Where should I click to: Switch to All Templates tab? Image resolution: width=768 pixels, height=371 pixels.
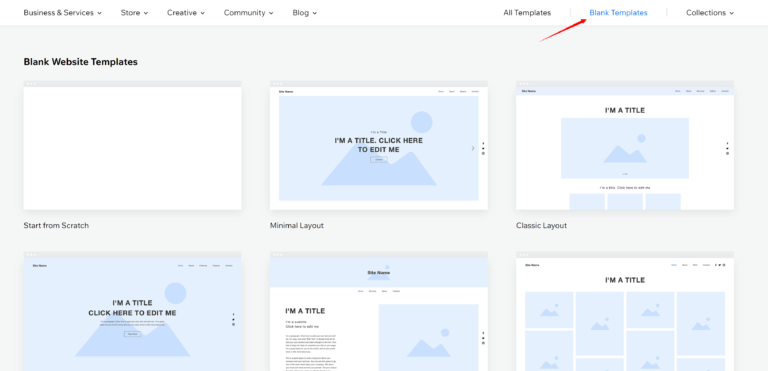[527, 13]
